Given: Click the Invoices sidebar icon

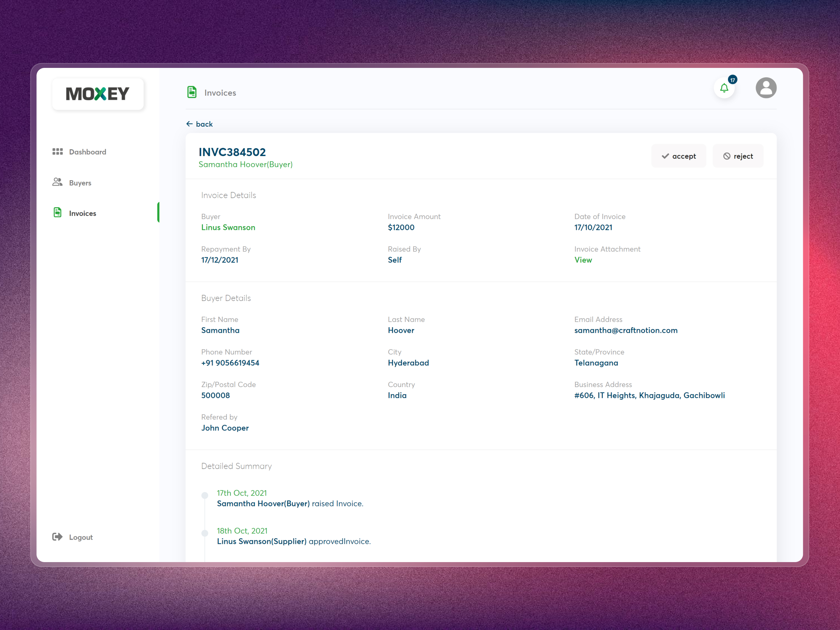Looking at the screenshot, I should pos(57,213).
